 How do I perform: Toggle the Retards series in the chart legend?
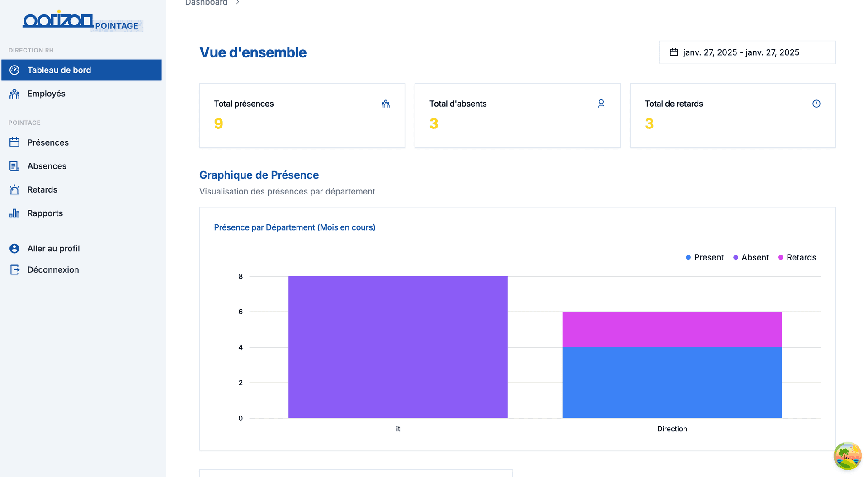797,257
